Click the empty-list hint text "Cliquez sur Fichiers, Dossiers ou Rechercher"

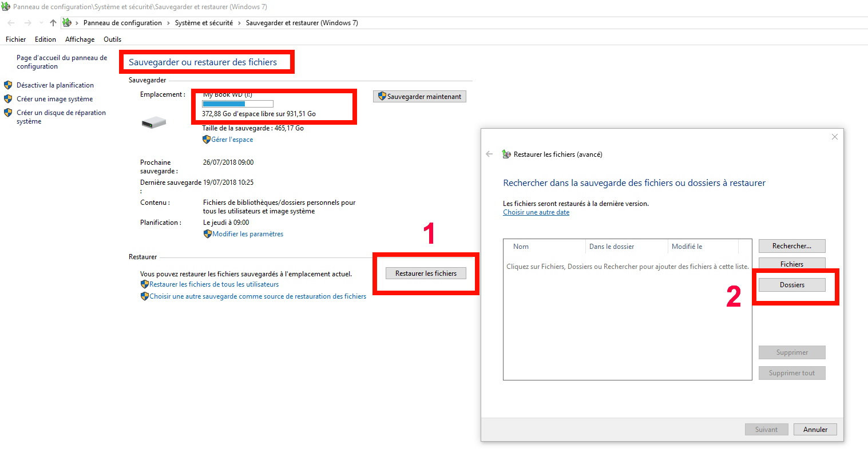coord(628,267)
